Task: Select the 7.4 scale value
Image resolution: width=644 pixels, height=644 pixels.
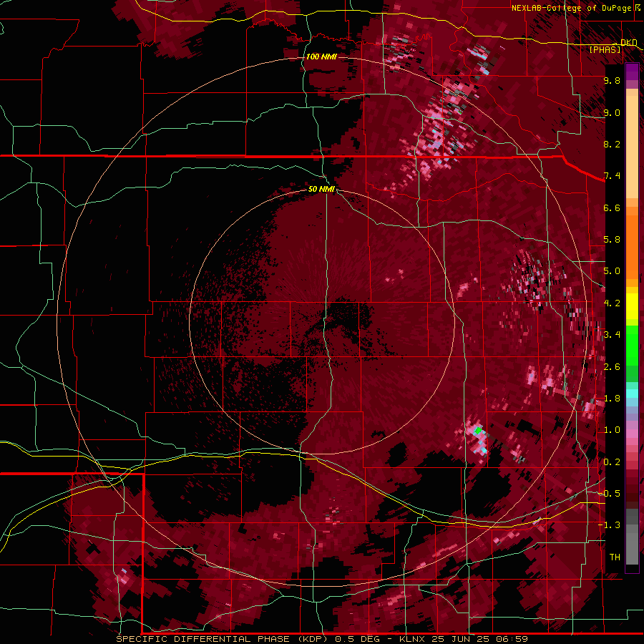Action: [612, 176]
